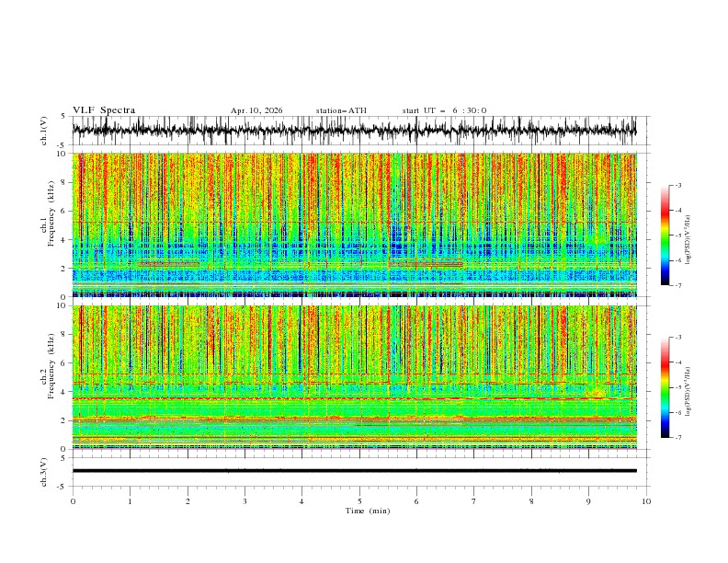Click the "4" kHz tick on ch.2 frequency axis
The image size is (728, 563).
click(x=64, y=392)
